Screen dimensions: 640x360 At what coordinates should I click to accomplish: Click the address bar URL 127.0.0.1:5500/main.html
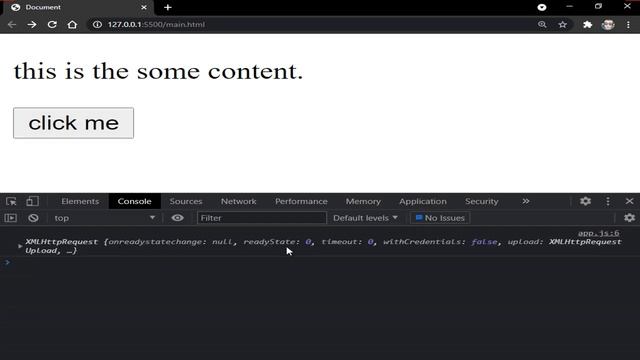point(156,24)
